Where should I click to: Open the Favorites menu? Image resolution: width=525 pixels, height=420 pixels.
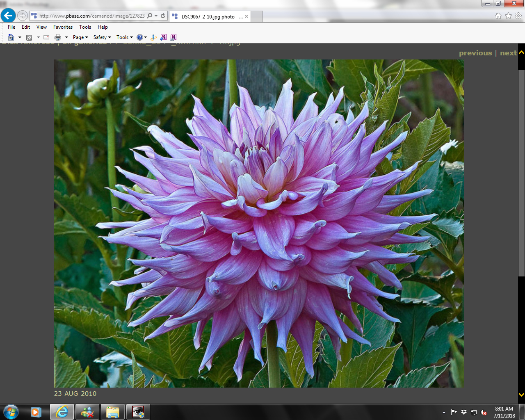[x=63, y=27]
